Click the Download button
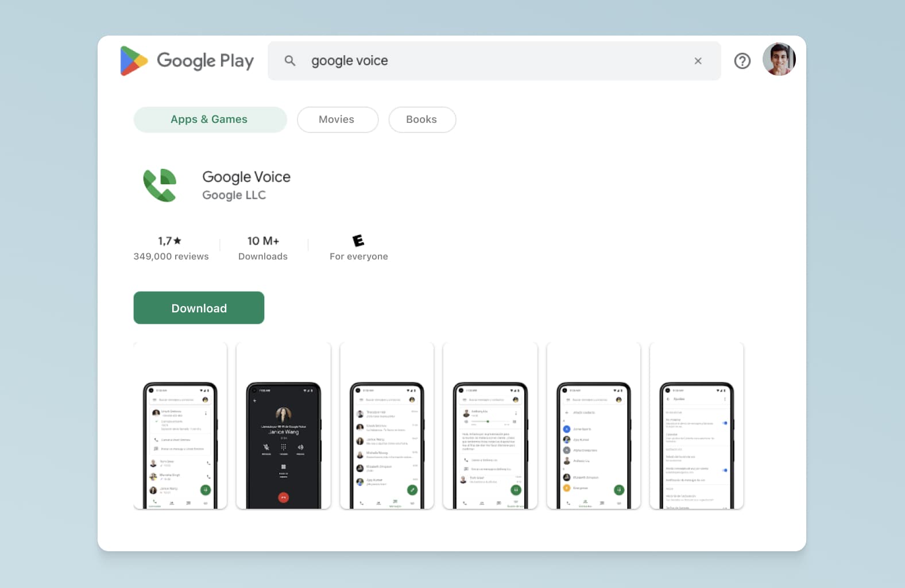905x588 pixels. 199,308
